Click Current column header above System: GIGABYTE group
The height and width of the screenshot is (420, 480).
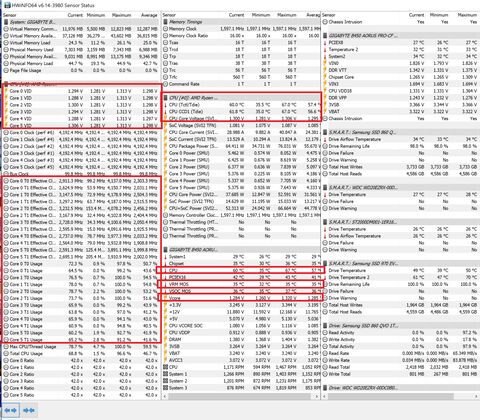coord(75,15)
